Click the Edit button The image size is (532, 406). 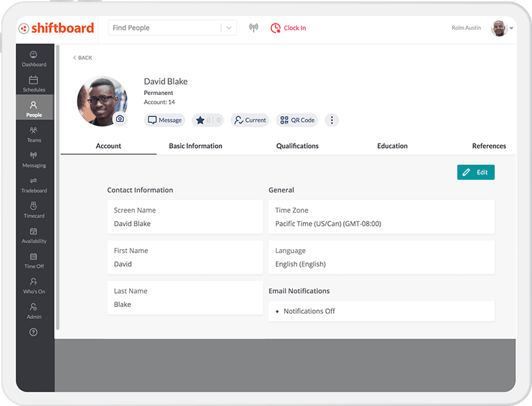475,172
